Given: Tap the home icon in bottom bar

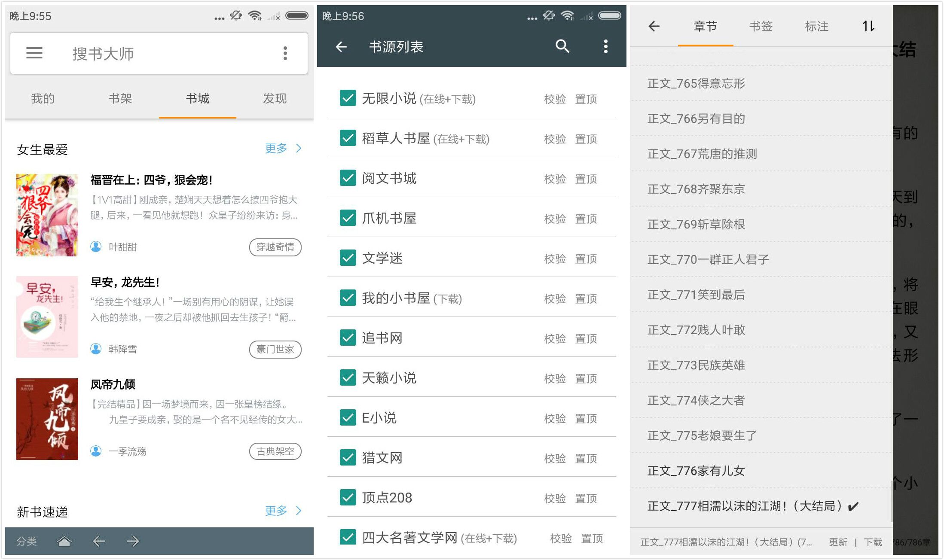Looking at the screenshot, I should coord(64,541).
